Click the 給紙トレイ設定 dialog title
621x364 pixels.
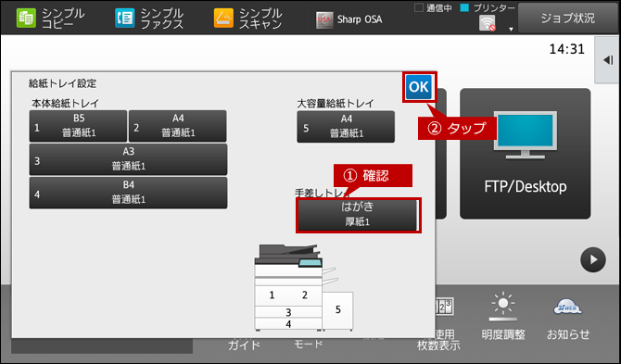pyautogui.click(x=63, y=83)
